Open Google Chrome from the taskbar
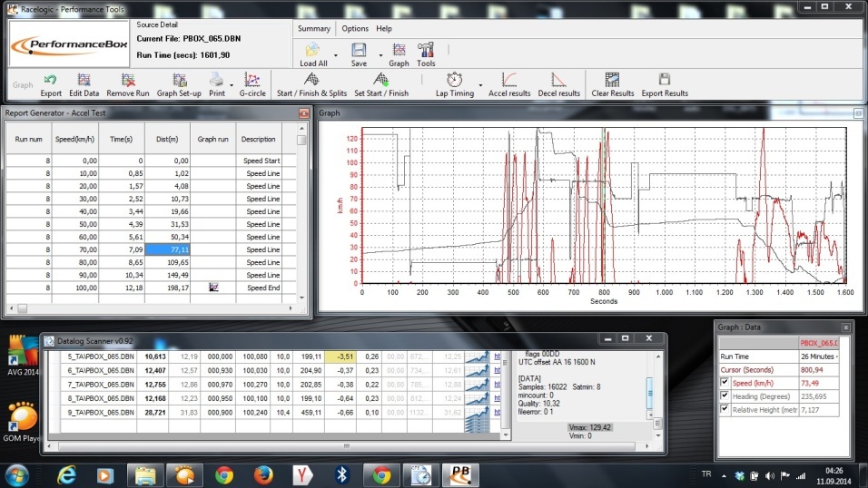868x488 pixels. click(224, 474)
